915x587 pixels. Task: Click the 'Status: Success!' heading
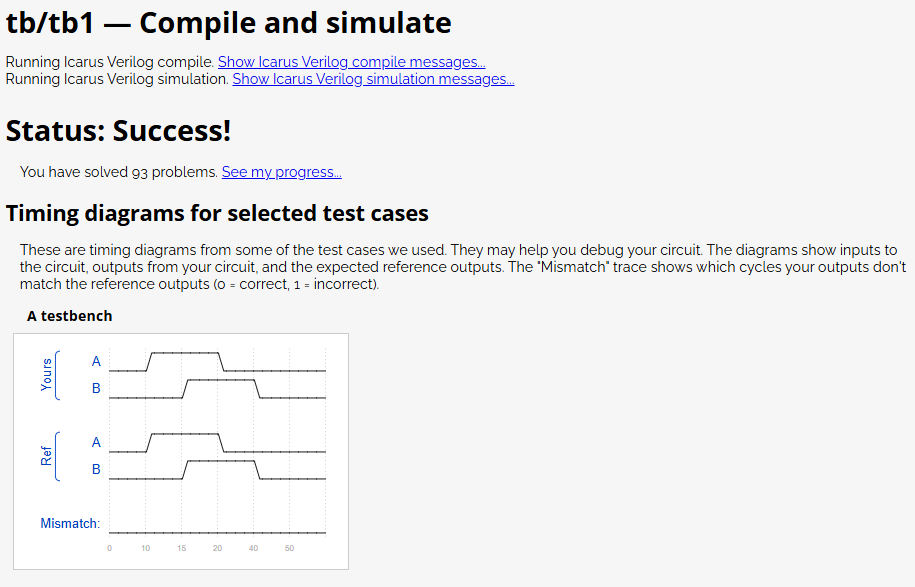click(x=118, y=131)
